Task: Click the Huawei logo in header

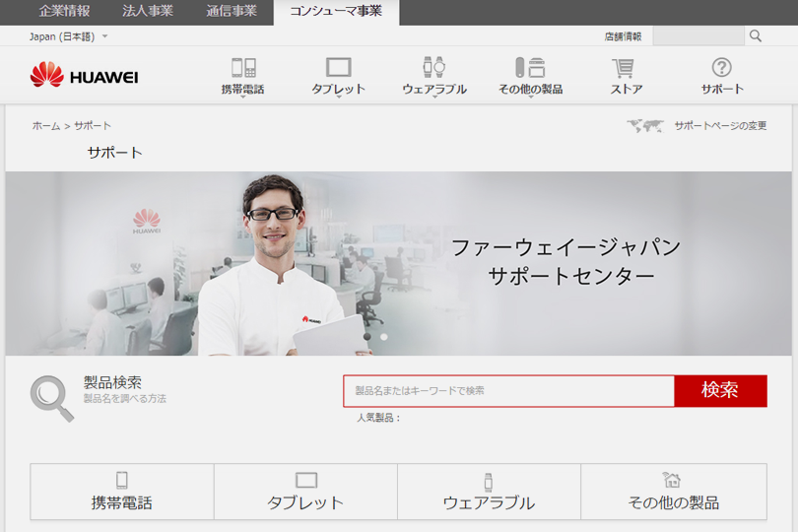Action: pos(84,75)
